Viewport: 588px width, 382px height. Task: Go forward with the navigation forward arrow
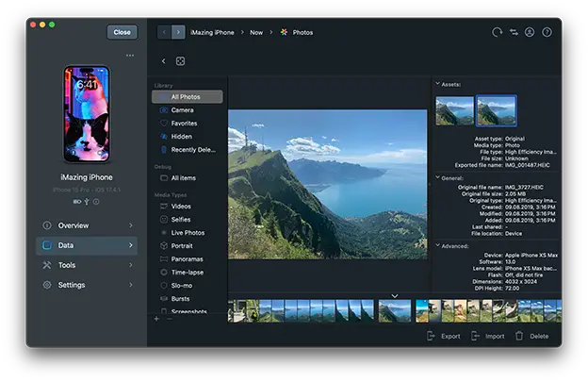coord(178,32)
